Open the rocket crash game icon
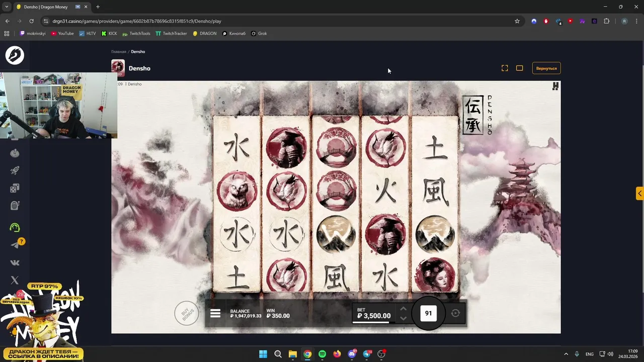Viewport: 644px width, 362px height. [15, 170]
